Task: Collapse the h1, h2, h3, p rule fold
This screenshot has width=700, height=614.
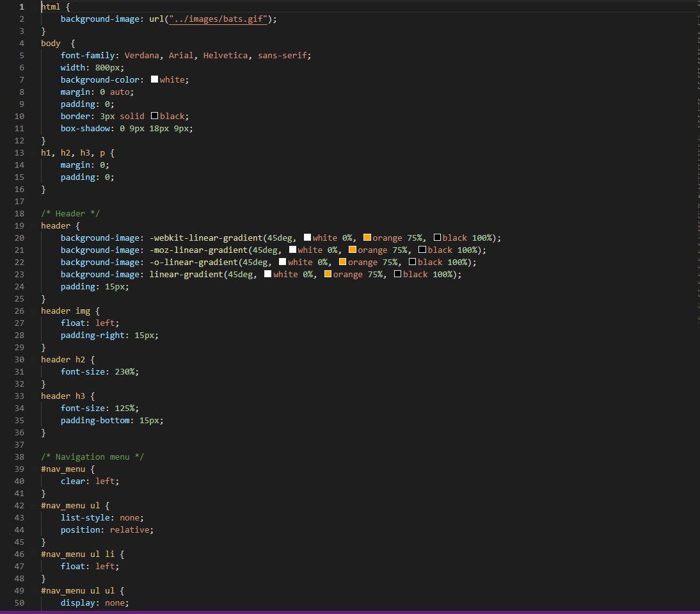Action: pos(34,153)
